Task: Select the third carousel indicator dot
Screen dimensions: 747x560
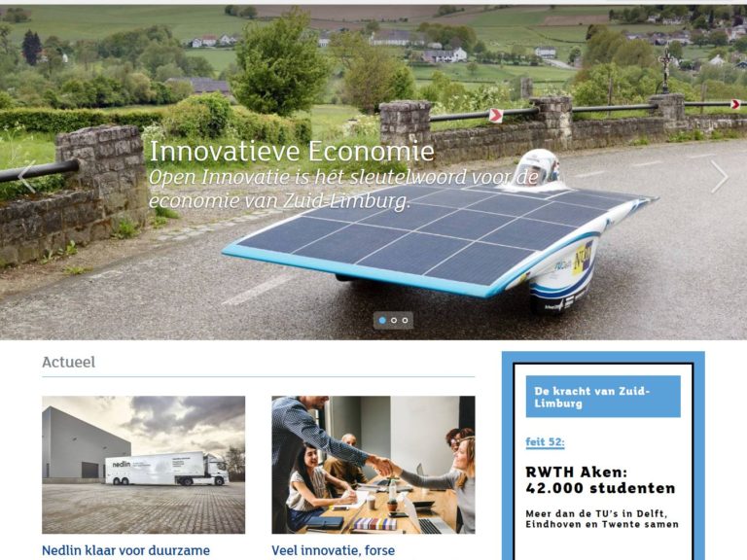Action: 405,321
